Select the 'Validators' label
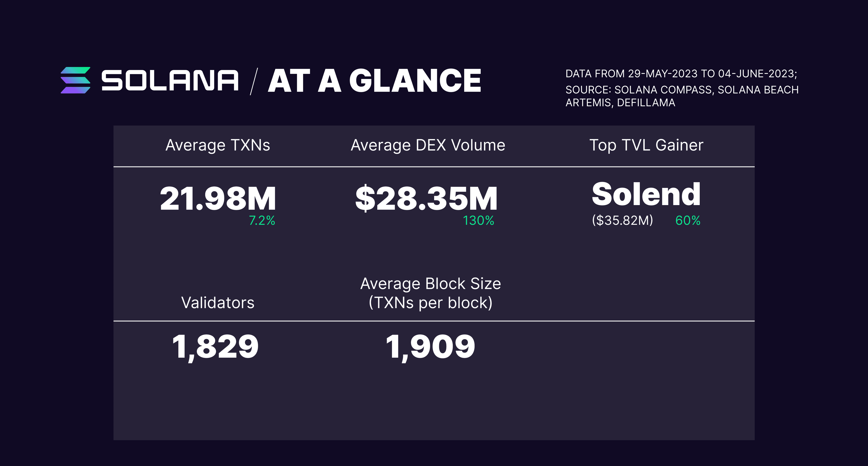868x466 pixels. tap(218, 303)
